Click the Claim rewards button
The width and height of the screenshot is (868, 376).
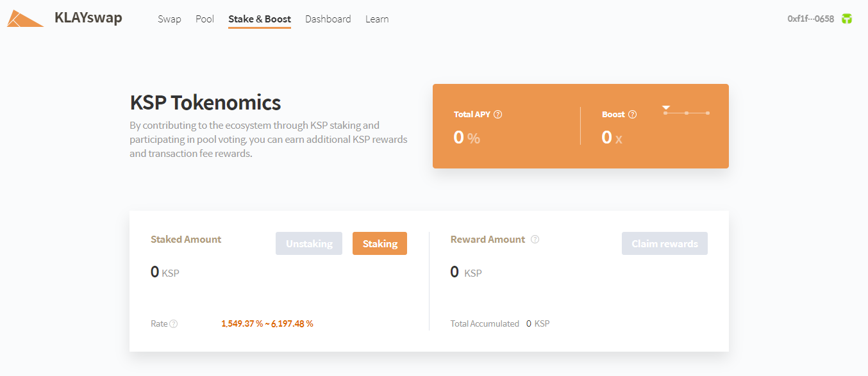pyautogui.click(x=665, y=243)
